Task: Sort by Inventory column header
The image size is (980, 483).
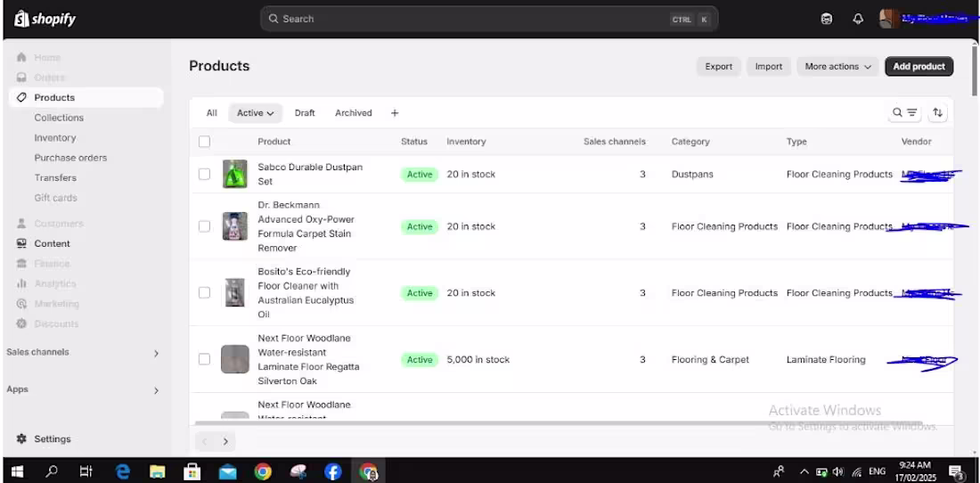Action: [466, 142]
